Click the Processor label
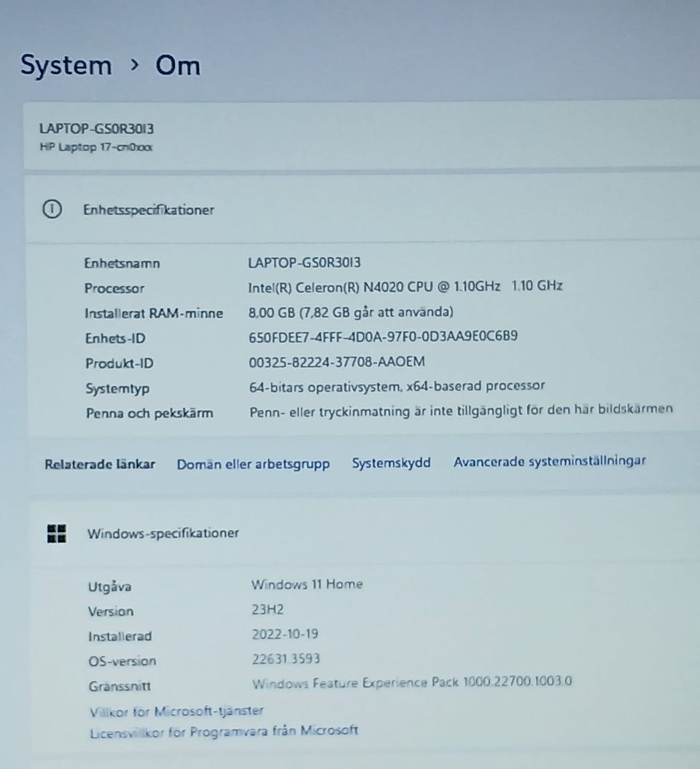The height and width of the screenshot is (769, 700). (x=114, y=288)
